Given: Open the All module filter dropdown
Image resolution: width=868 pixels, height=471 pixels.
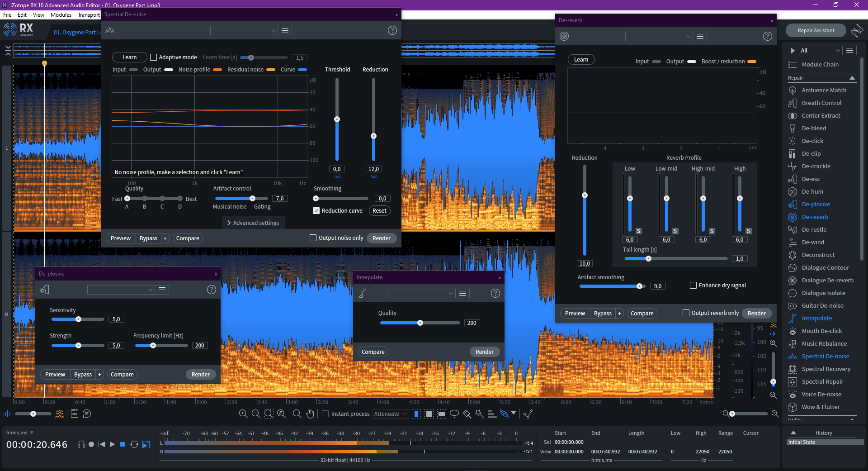Looking at the screenshot, I should click(821, 50).
